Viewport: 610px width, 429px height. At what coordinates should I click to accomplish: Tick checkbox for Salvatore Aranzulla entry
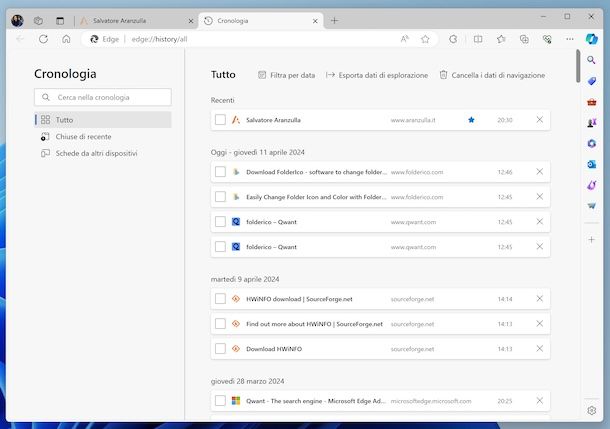(x=220, y=120)
